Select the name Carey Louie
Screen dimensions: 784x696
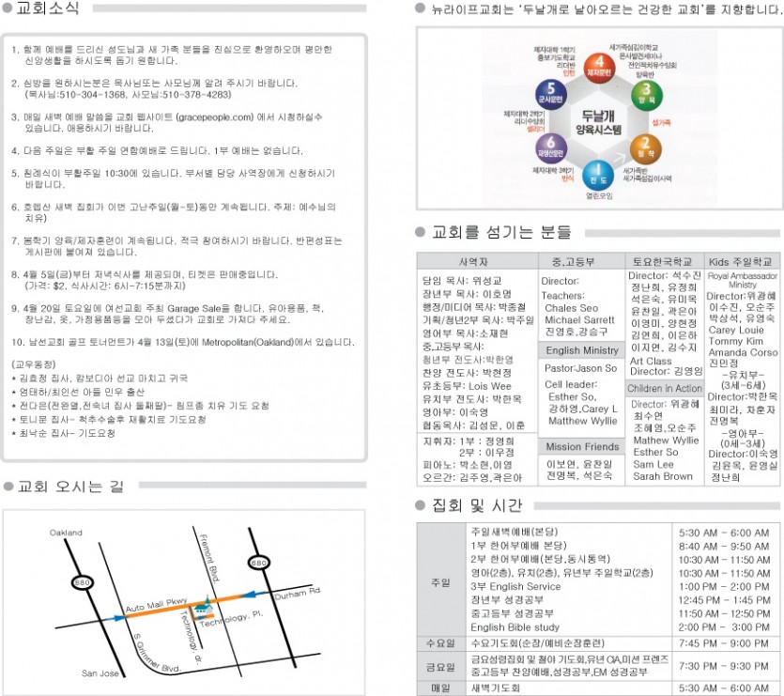(736, 330)
